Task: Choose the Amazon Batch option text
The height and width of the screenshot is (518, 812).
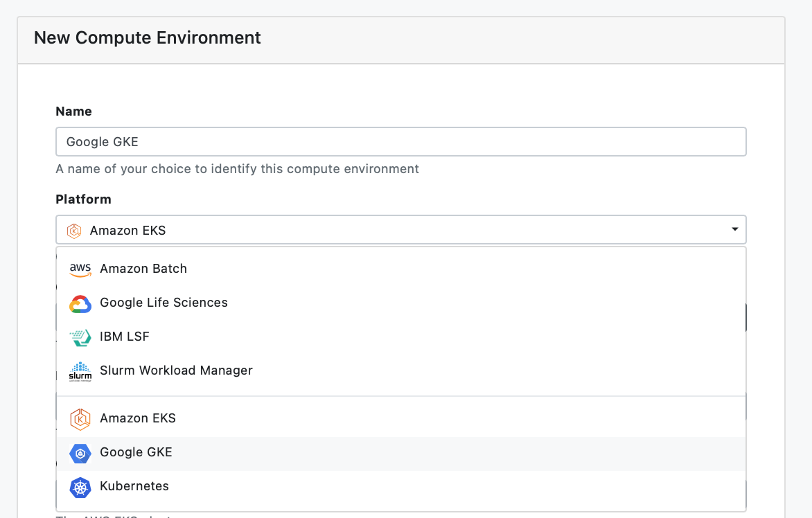Action: click(x=143, y=269)
